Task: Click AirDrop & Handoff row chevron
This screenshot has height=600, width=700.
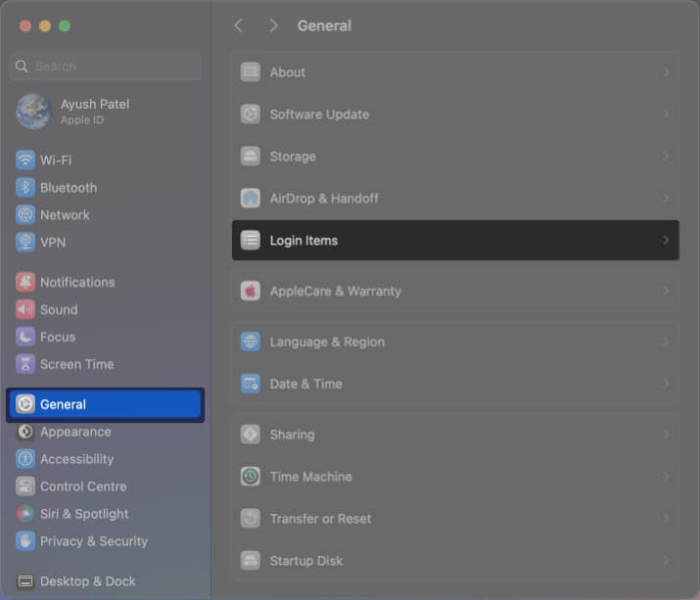Action: [666, 199]
